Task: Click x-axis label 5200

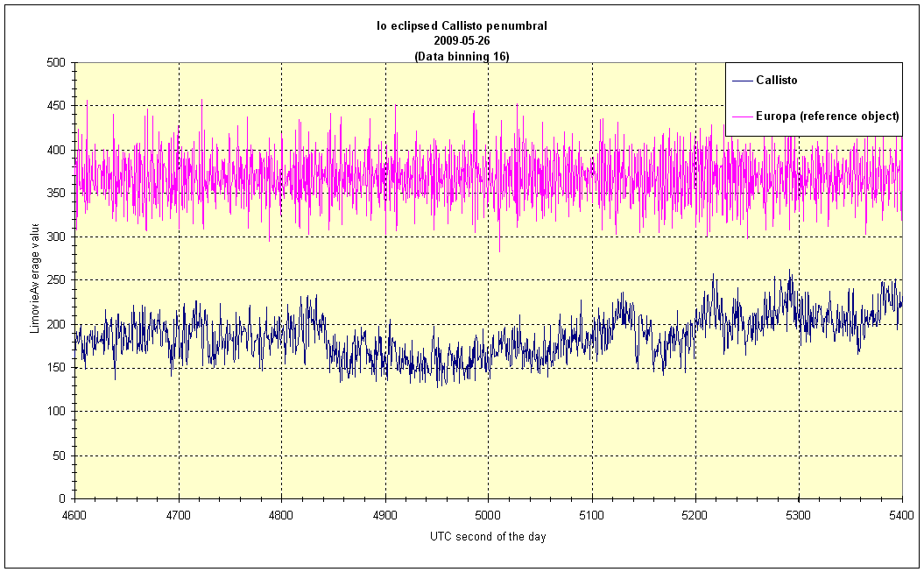Action: pyautogui.click(x=695, y=515)
